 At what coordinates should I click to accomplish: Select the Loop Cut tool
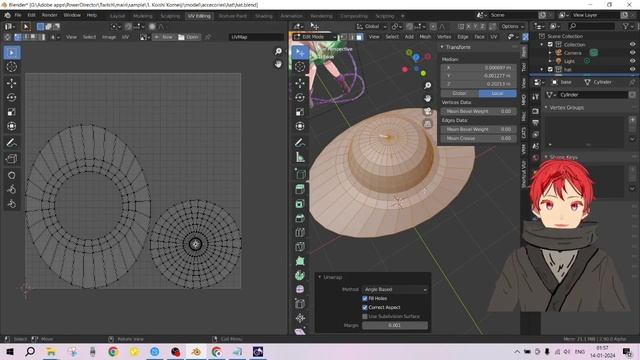300,232
